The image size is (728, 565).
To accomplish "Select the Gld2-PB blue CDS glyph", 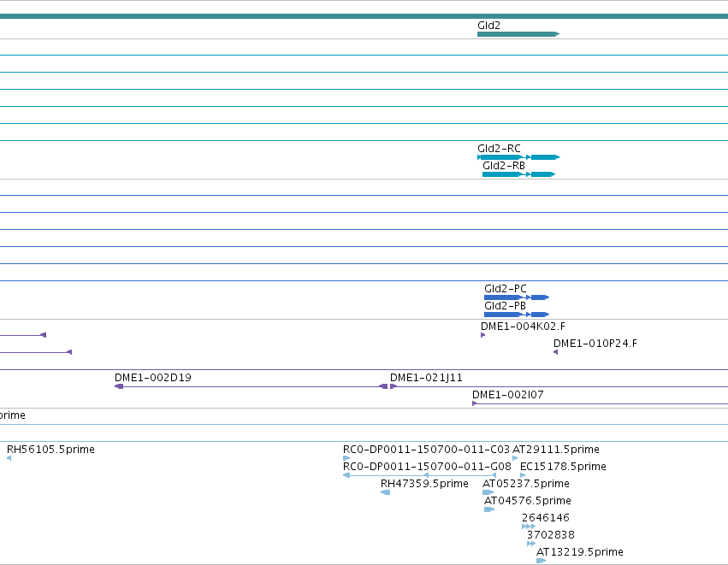I will (x=517, y=315).
